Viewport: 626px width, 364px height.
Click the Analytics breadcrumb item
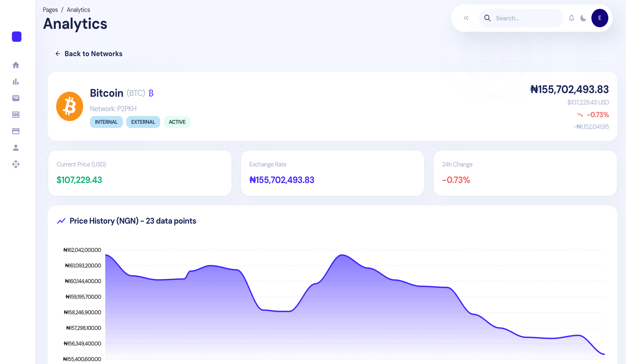coord(78,10)
